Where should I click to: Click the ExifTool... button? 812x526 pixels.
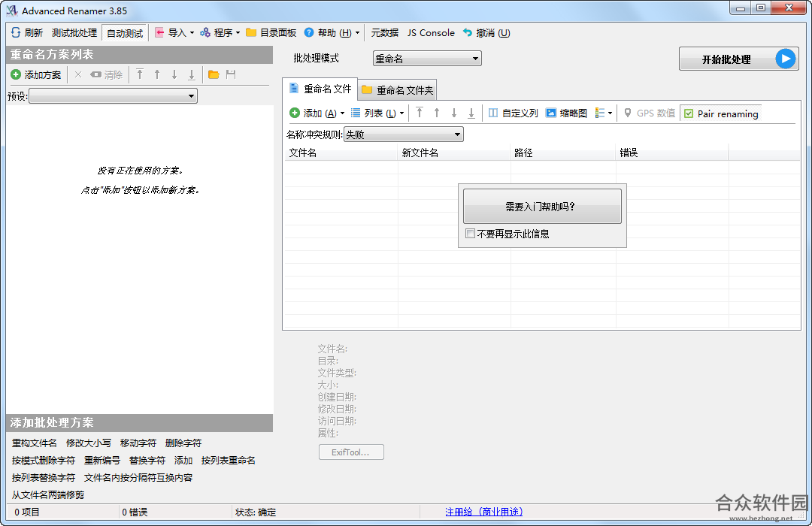coord(351,452)
